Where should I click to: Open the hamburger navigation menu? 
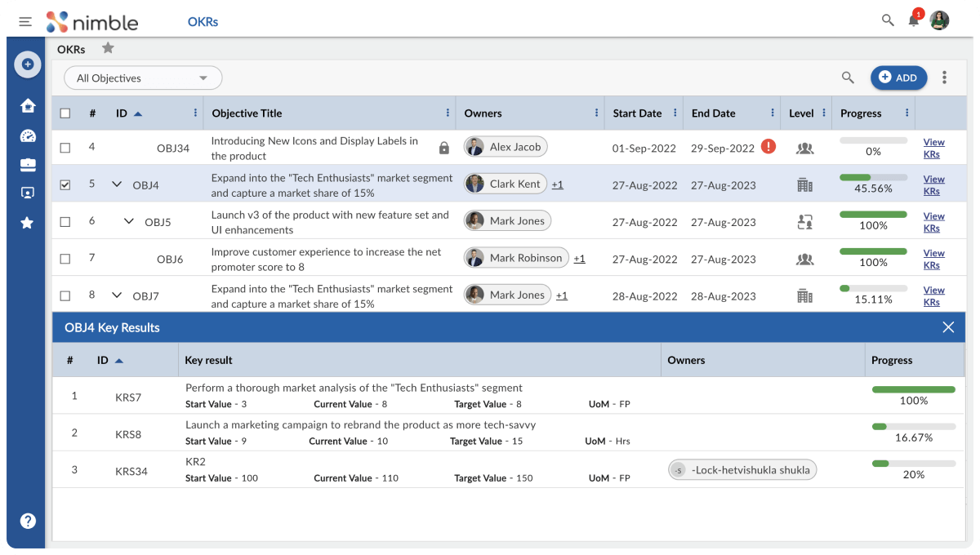(25, 21)
